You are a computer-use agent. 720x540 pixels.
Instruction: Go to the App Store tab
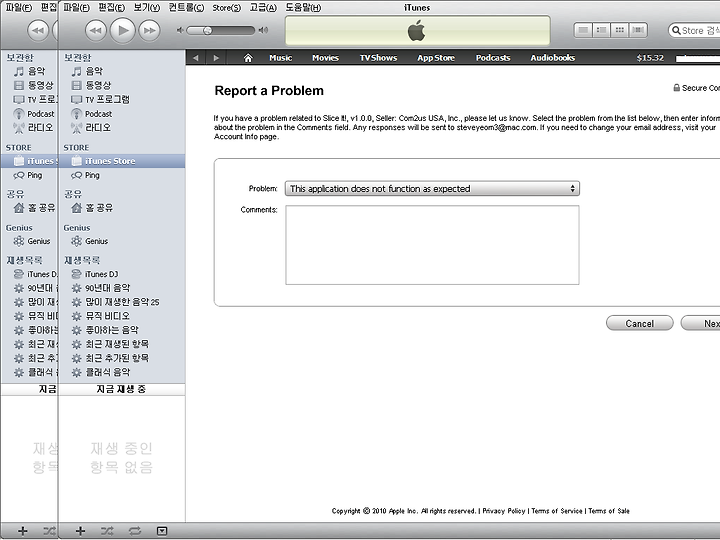click(436, 58)
